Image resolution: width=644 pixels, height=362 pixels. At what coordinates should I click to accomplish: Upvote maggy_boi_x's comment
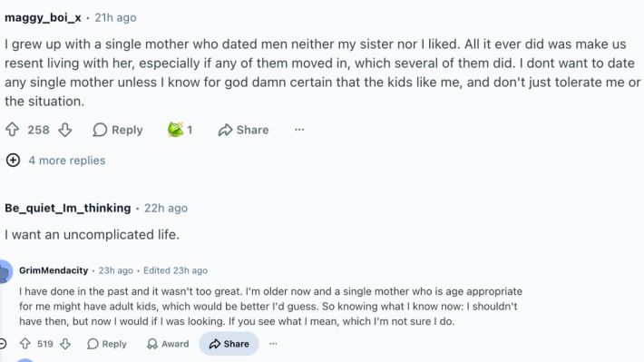(x=13, y=130)
